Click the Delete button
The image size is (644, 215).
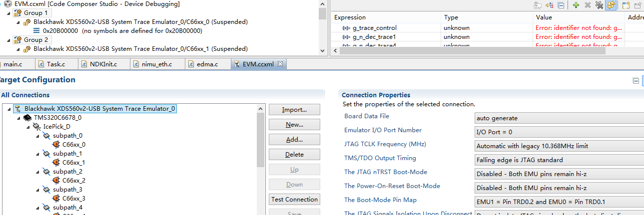pyautogui.click(x=294, y=155)
